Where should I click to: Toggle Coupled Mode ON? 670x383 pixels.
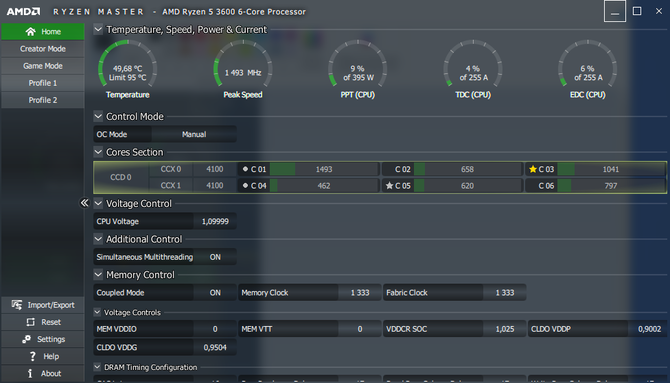[x=215, y=293]
